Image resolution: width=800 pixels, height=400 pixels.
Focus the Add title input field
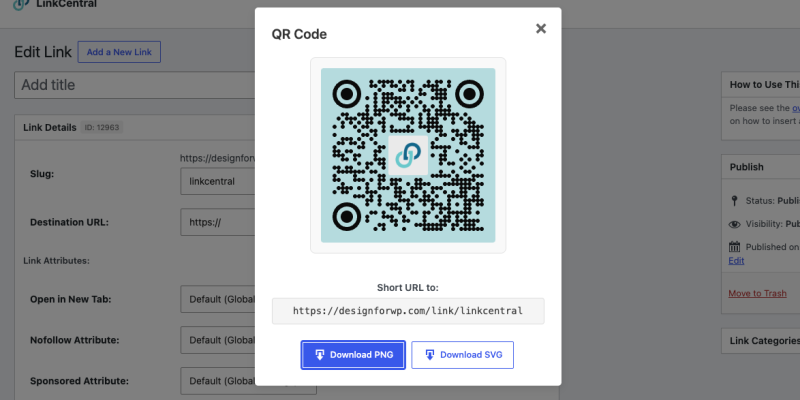point(135,85)
